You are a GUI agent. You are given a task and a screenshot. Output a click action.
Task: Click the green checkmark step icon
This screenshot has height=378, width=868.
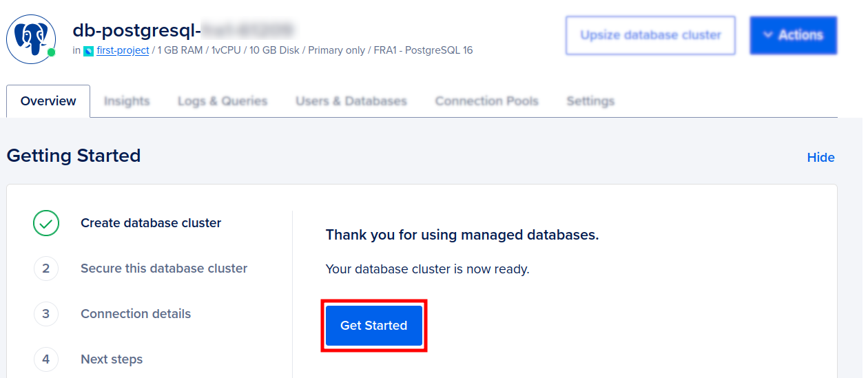[46, 223]
